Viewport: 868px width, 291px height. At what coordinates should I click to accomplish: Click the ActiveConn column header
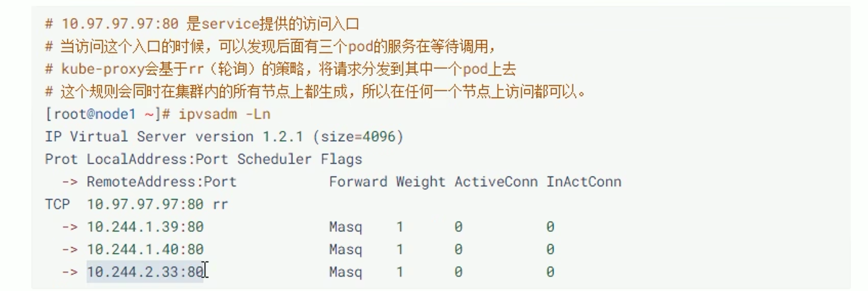(495, 182)
